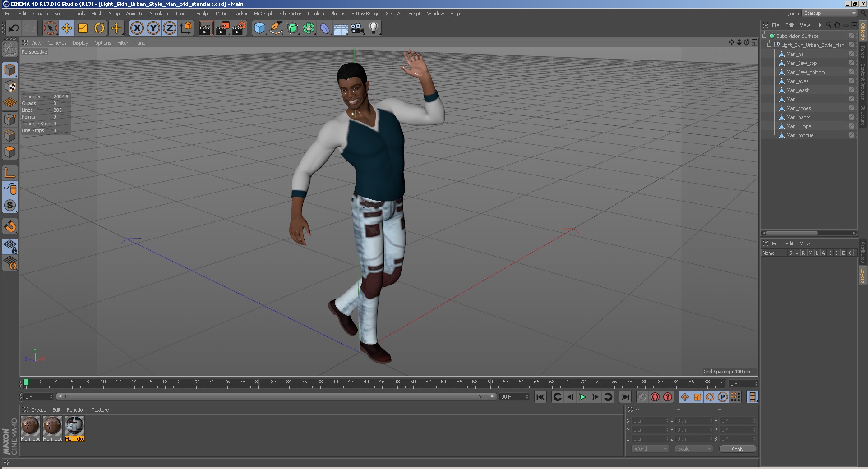
Task: Select the Man_clot material thumbnail
Action: point(74,428)
